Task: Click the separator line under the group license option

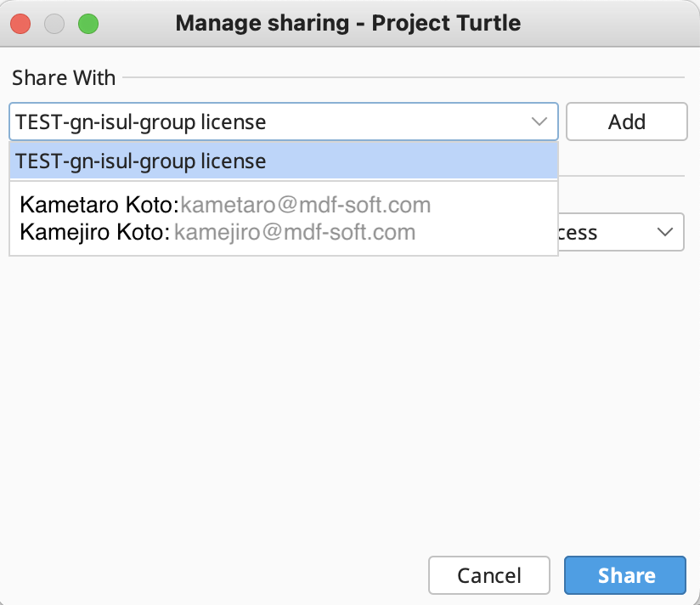Action: [283, 181]
